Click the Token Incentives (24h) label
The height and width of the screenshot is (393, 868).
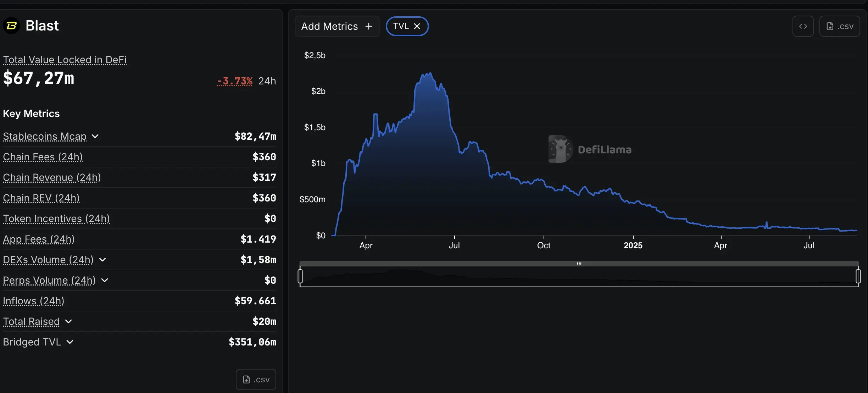point(56,218)
